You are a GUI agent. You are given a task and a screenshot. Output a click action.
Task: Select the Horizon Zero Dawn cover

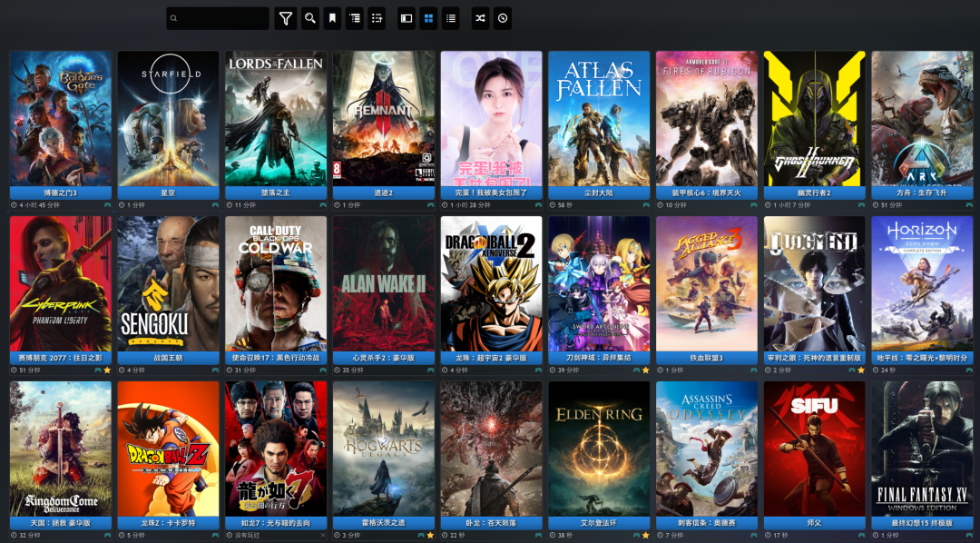[923, 284]
